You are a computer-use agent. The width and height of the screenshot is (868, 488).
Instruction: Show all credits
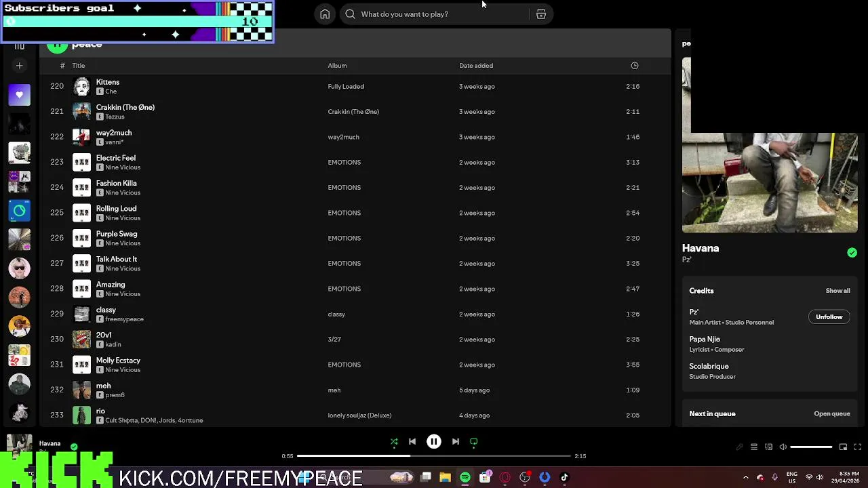837,291
